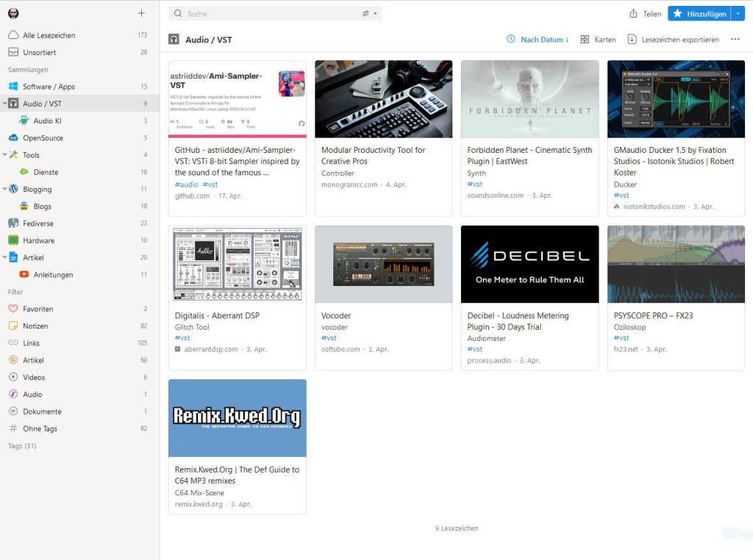Click the 'GitHub - astriiddev/Ami-Sampler-VST' card title
This screenshot has width=753, height=560.
(238, 161)
